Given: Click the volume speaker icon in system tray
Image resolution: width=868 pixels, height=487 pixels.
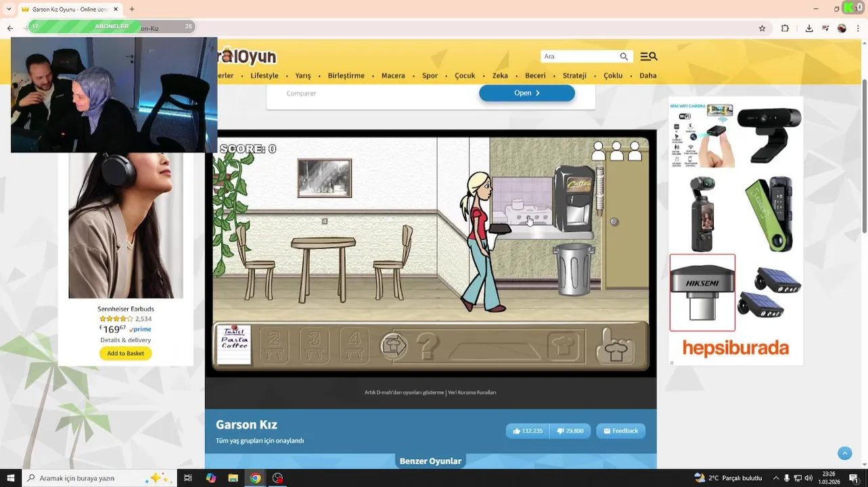Looking at the screenshot, I should (808, 478).
